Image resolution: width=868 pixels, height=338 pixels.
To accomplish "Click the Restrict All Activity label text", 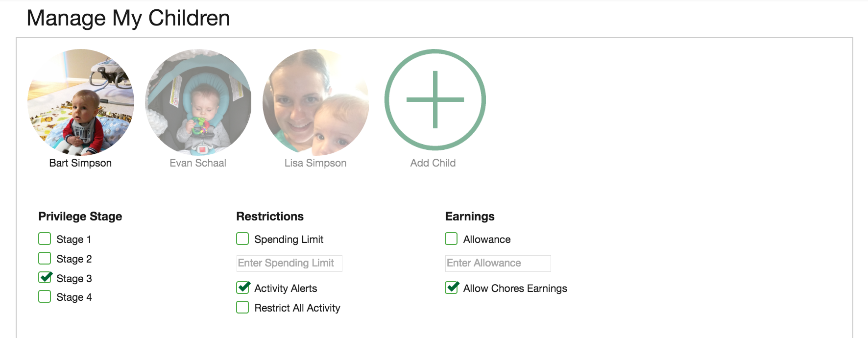I will (x=297, y=308).
